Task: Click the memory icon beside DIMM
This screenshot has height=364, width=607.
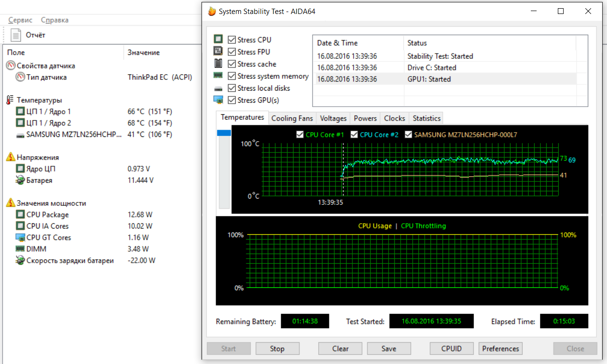Action: [x=20, y=249]
